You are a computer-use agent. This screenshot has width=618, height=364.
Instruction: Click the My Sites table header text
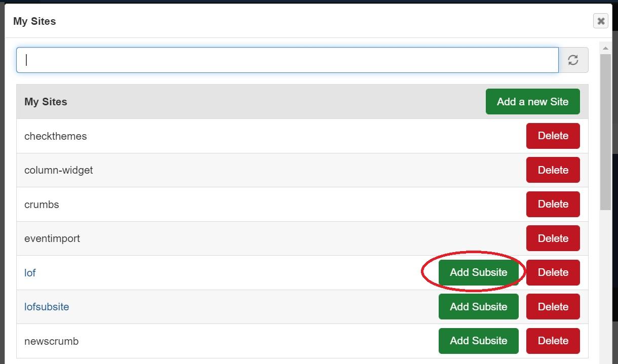coord(46,102)
